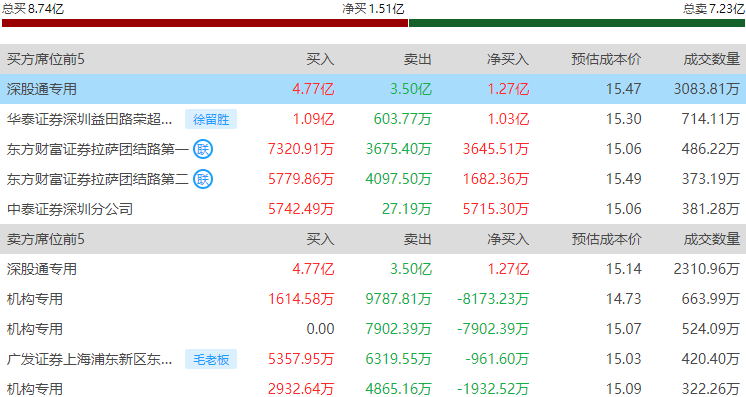Select the 机构专用 row with 0.00 buy-in
This screenshot has height=397, width=746.
[373, 329]
